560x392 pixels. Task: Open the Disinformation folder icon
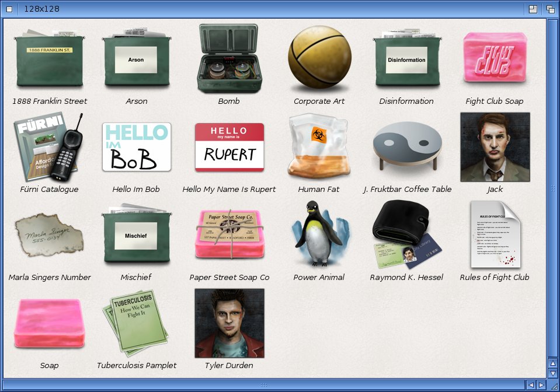click(406, 58)
